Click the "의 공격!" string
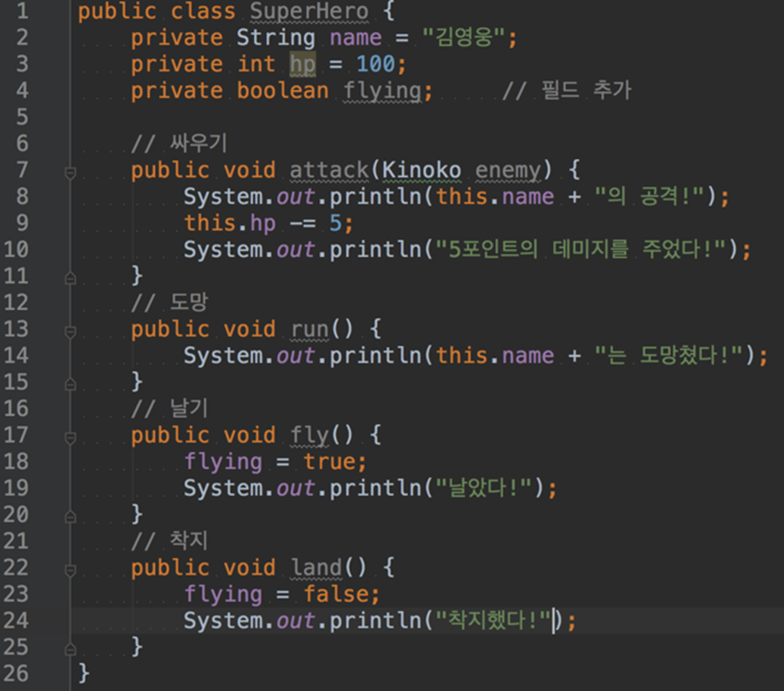This screenshot has height=691, width=784. 650,196
